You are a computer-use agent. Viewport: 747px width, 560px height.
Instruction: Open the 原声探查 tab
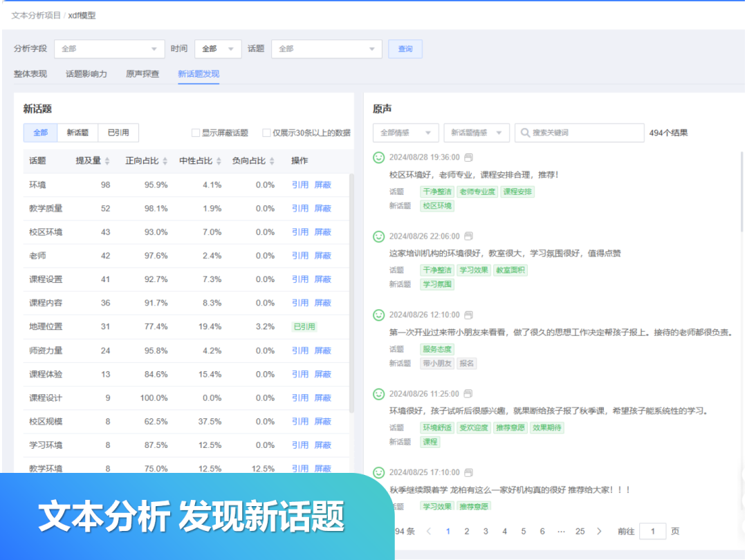tap(142, 74)
